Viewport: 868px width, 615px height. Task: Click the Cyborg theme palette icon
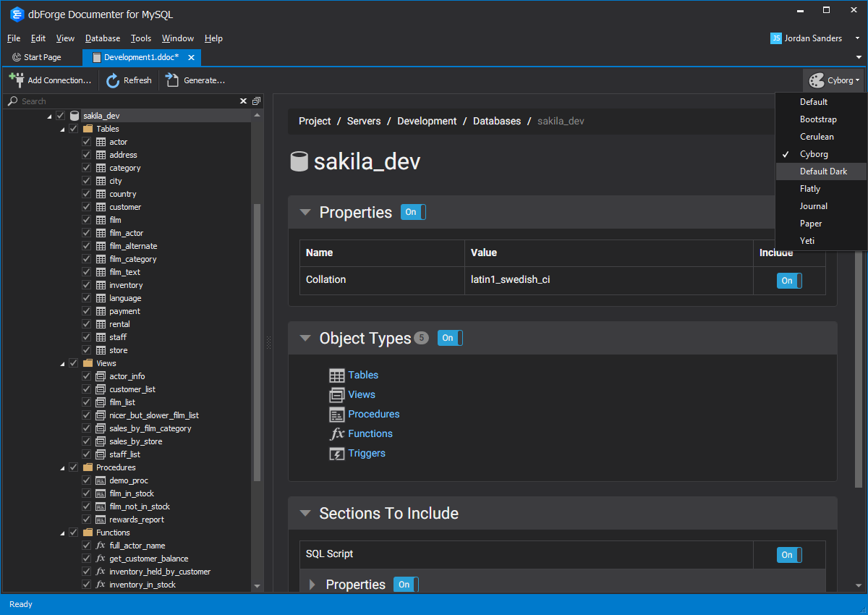pyautogui.click(x=817, y=80)
